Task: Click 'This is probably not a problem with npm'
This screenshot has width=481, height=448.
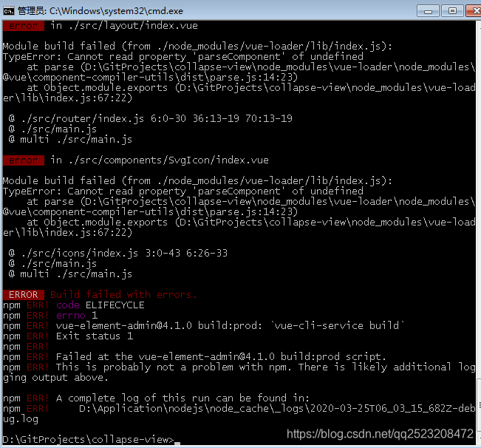Action: pyautogui.click(x=174, y=367)
